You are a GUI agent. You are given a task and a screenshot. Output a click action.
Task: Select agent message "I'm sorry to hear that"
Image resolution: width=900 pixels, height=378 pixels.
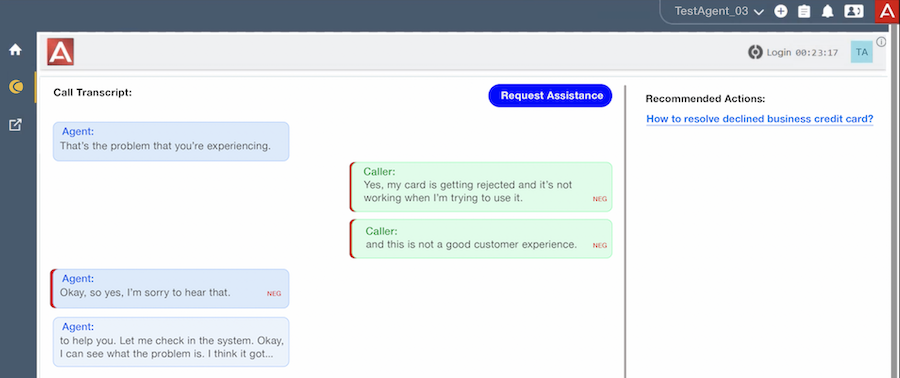(170, 289)
